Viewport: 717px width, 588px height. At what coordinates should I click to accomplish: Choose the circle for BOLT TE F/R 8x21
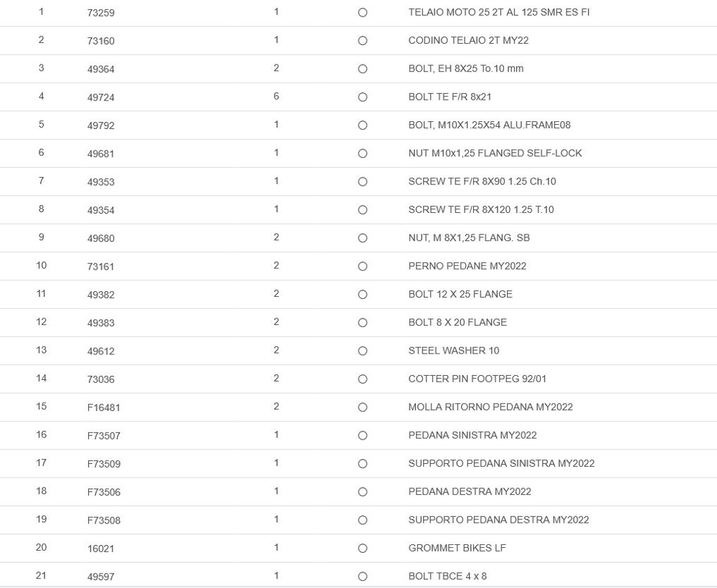click(x=362, y=98)
